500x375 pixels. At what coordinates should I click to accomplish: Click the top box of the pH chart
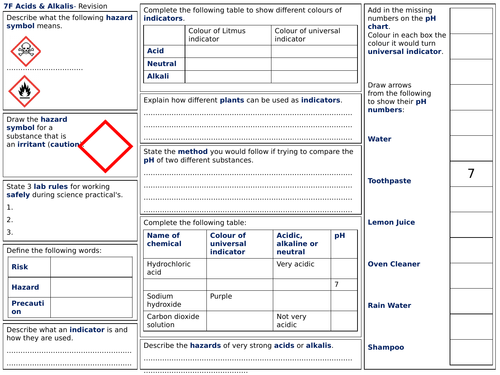tap(471, 21)
